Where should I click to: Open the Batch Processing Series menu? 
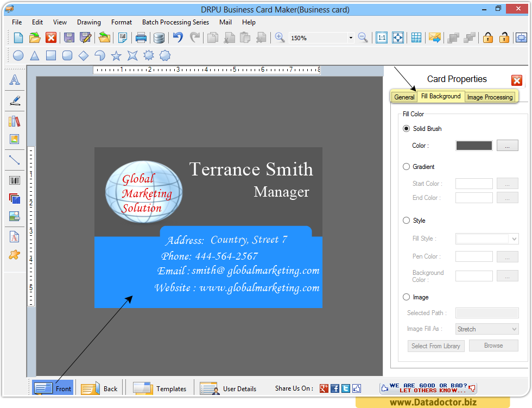point(175,22)
